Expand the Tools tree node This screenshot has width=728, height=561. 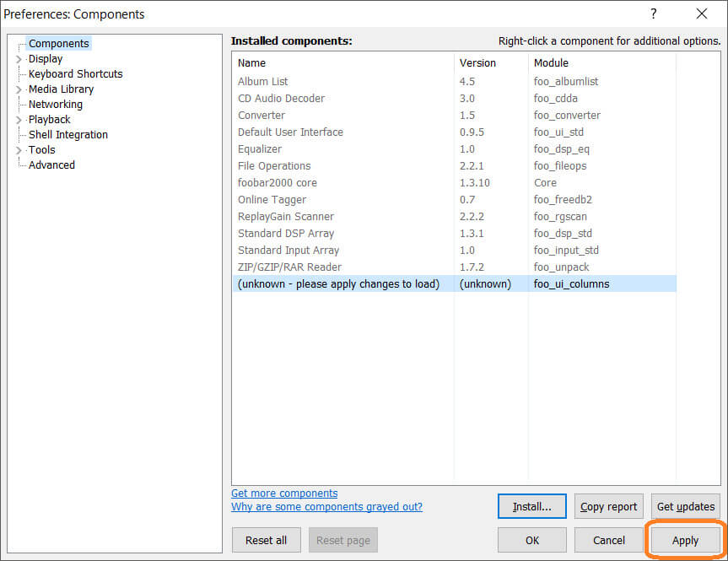pos(19,150)
